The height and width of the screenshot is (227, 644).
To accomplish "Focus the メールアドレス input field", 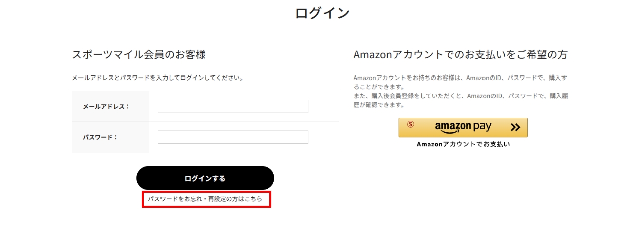I will pos(233,106).
